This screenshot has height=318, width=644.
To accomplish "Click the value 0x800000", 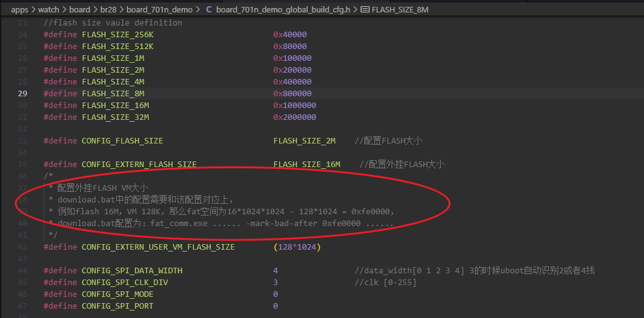I will [292, 94].
